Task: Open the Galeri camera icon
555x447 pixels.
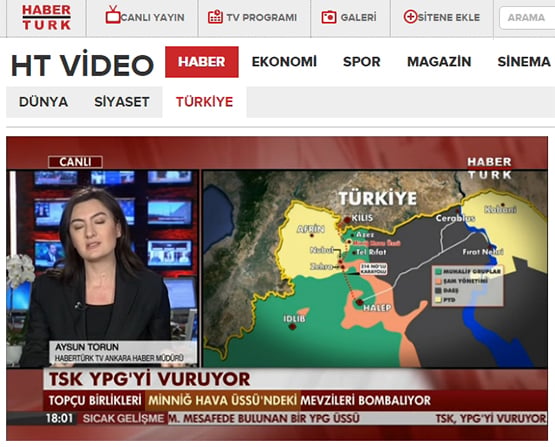Action: coord(329,17)
